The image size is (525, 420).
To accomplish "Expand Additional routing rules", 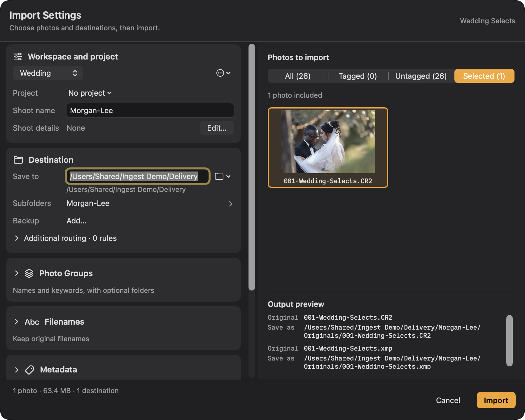I will (17, 238).
